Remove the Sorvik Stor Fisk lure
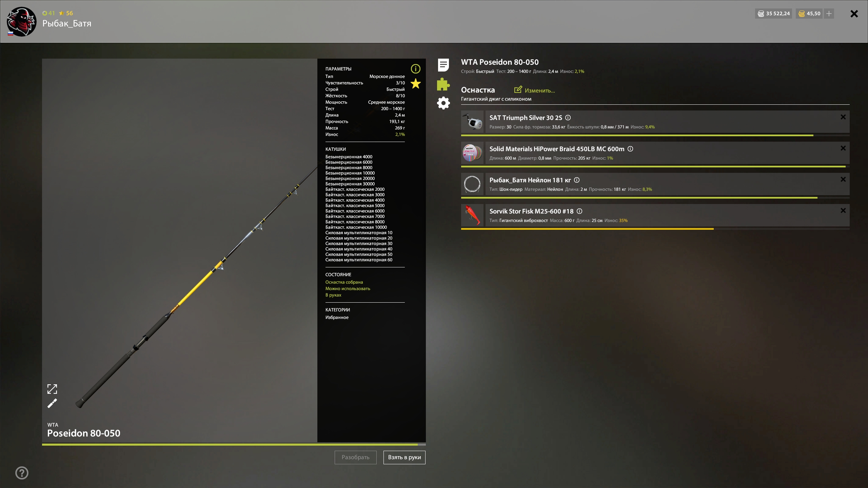Screen dimensions: 868x488 tap(843, 210)
